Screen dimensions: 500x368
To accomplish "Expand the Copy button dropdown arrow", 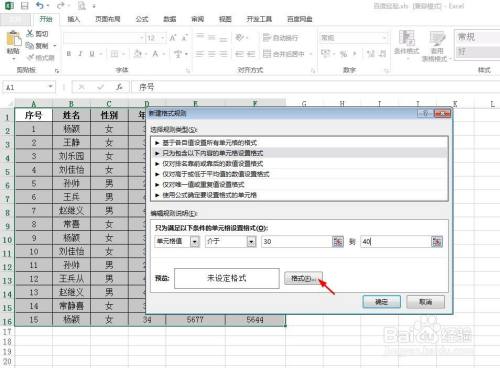I will click(x=55, y=45).
